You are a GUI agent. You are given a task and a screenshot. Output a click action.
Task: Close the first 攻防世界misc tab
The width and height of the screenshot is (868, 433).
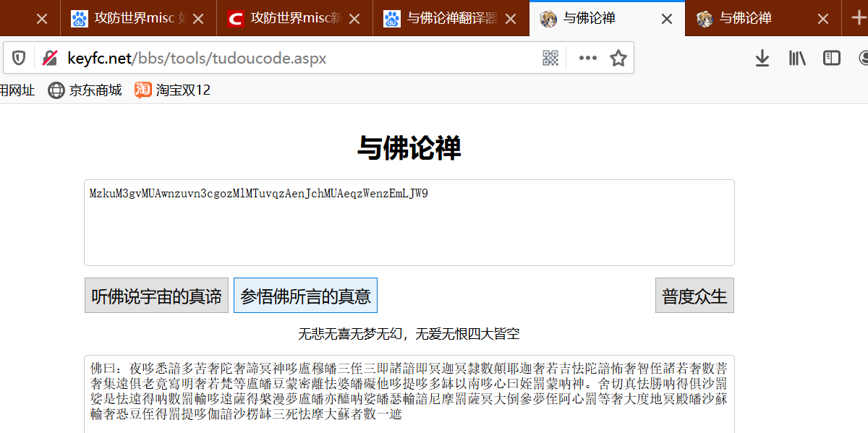199,19
